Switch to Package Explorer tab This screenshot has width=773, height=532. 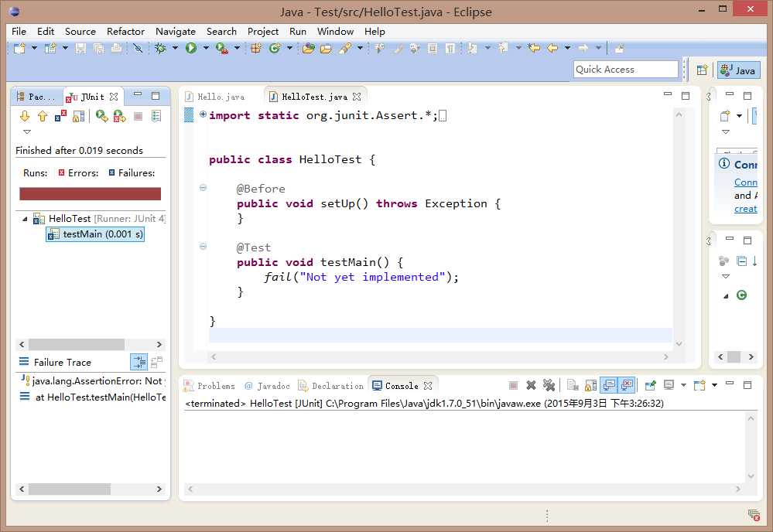coord(36,97)
